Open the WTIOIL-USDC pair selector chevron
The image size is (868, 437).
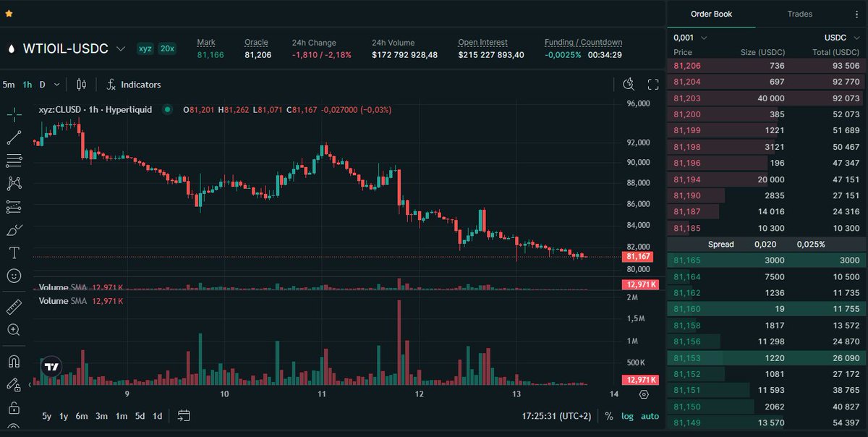121,48
